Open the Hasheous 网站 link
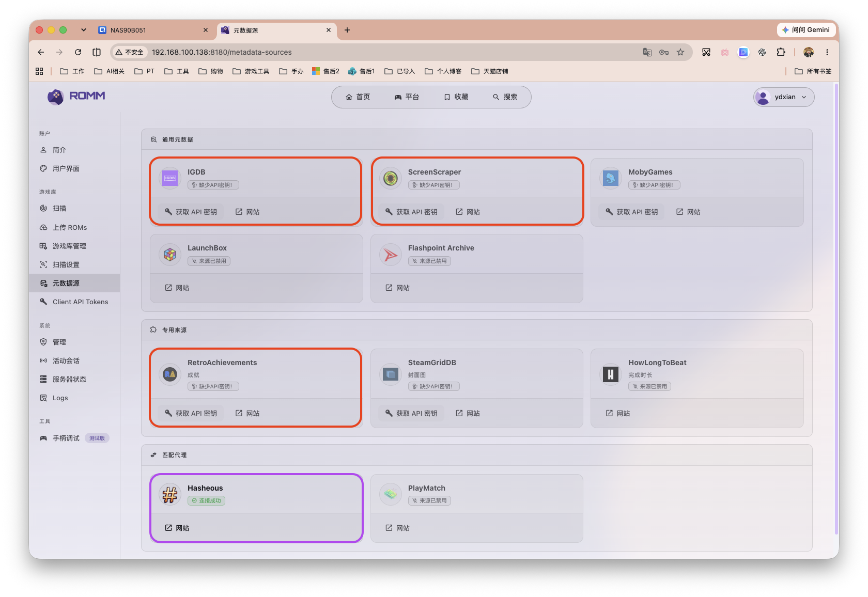Screen dimensions: 868x597 point(177,528)
